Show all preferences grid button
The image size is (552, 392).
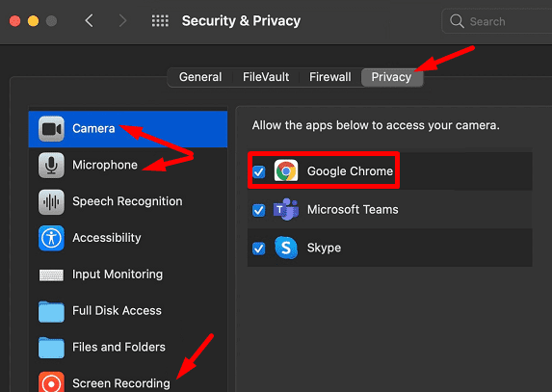click(160, 21)
